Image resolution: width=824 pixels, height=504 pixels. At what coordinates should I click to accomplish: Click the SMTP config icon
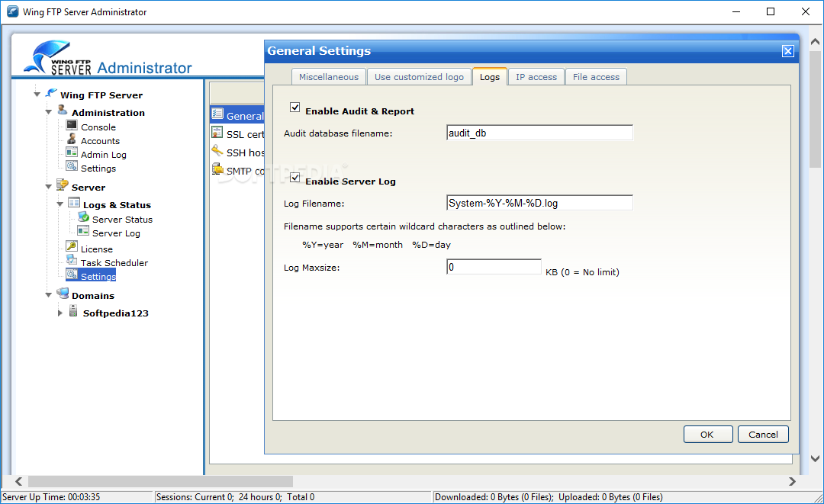(x=217, y=169)
